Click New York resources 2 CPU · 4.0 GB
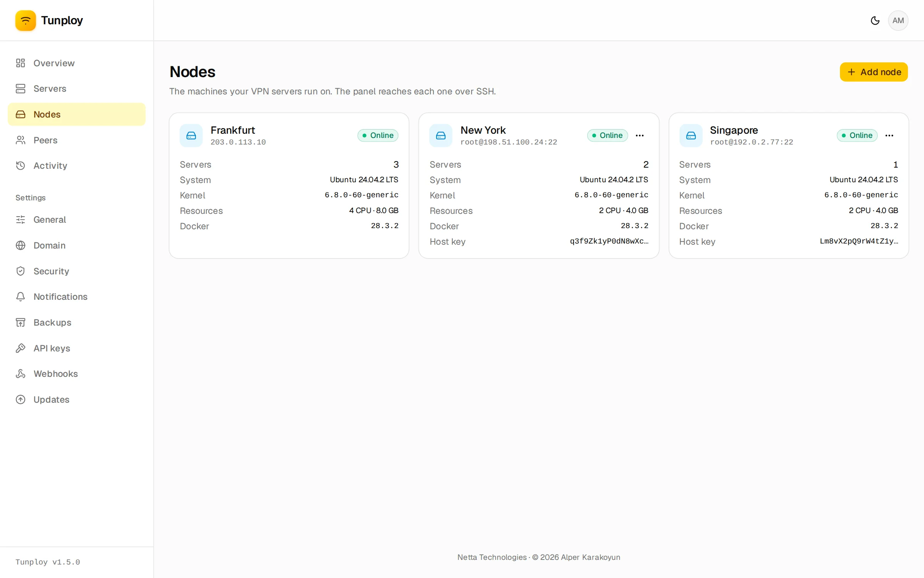Image resolution: width=924 pixels, height=578 pixels. (x=623, y=210)
